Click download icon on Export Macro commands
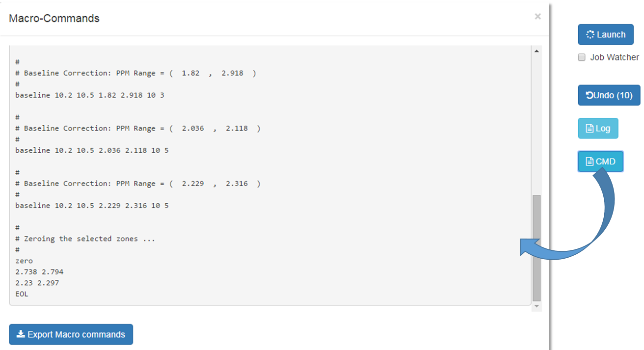Viewport: 644px width, 350px height. [21, 334]
